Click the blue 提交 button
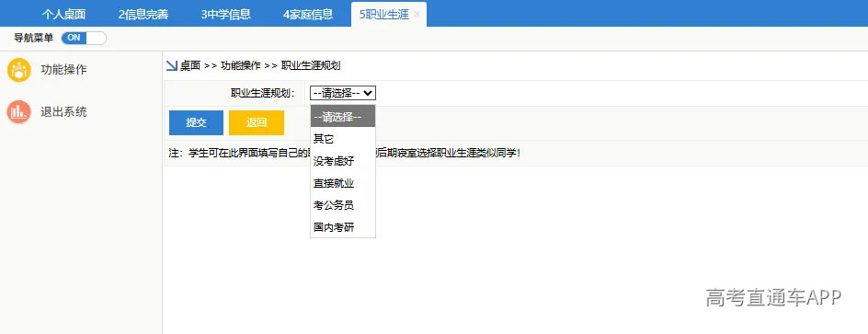The height and width of the screenshot is (334, 868). pyautogui.click(x=196, y=123)
